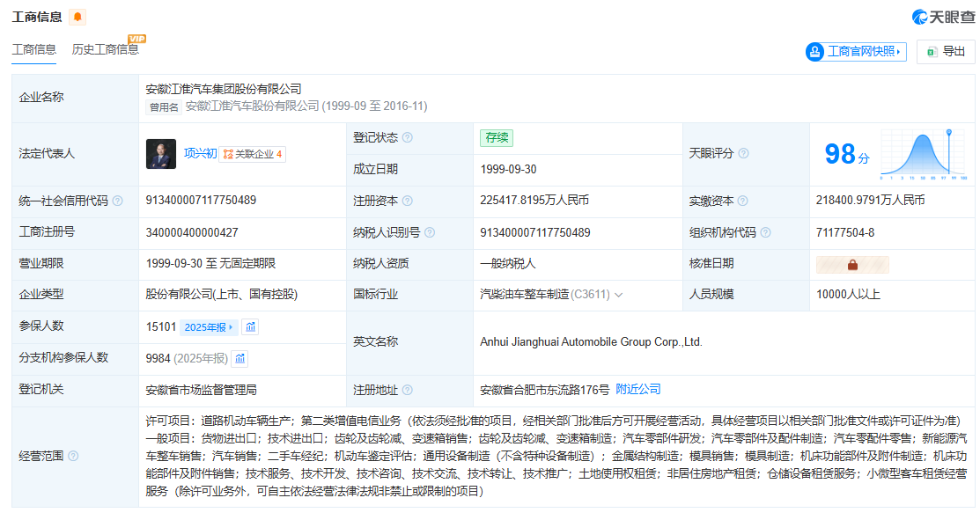The height and width of the screenshot is (520, 980).
Task: Click 人员规模 value 10000人以上
Action: (x=848, y=295)
